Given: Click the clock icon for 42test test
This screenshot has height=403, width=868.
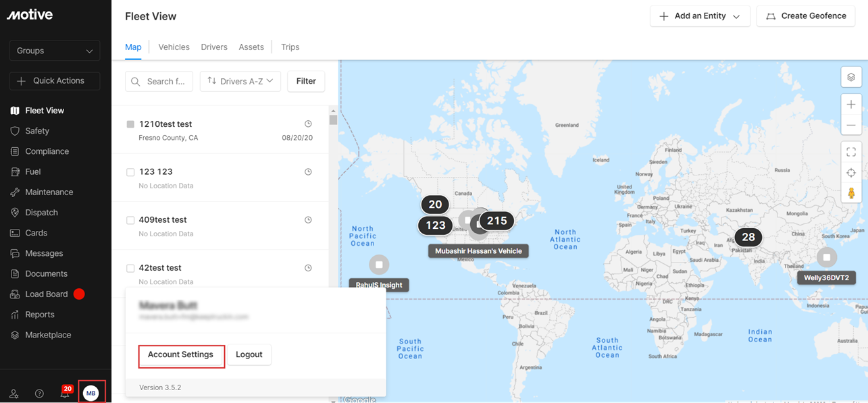Looking at the screenshot, I should [x=308, y=268].
